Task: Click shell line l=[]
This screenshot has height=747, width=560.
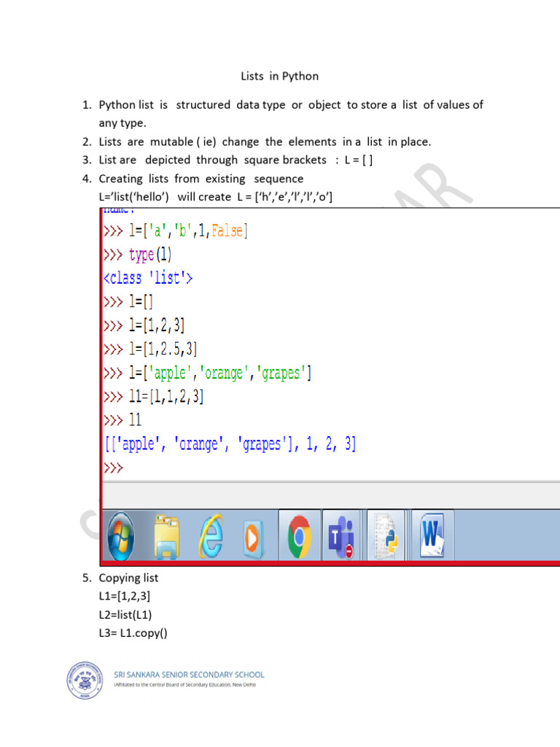Action: [x=128, y=301]
